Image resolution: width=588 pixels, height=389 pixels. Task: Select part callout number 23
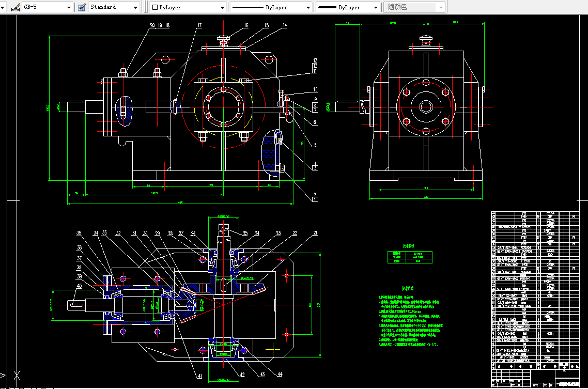pyautogui.click(x=278, y=233)
